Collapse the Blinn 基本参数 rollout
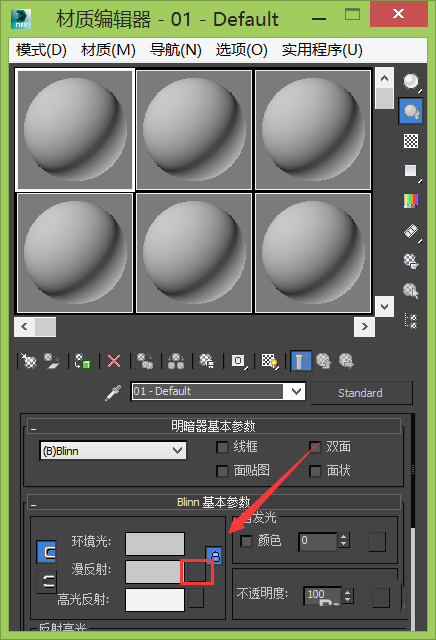This screenshot has height=640, width=436. (214, 502)
